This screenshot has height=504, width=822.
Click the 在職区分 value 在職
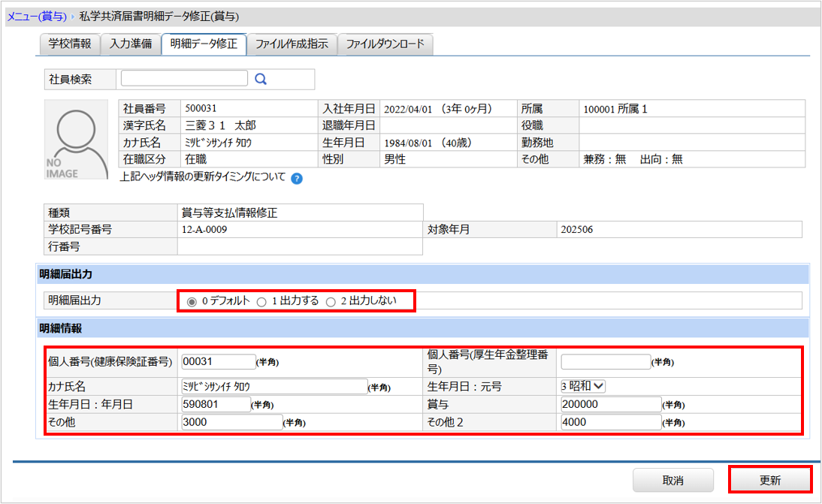195,159
